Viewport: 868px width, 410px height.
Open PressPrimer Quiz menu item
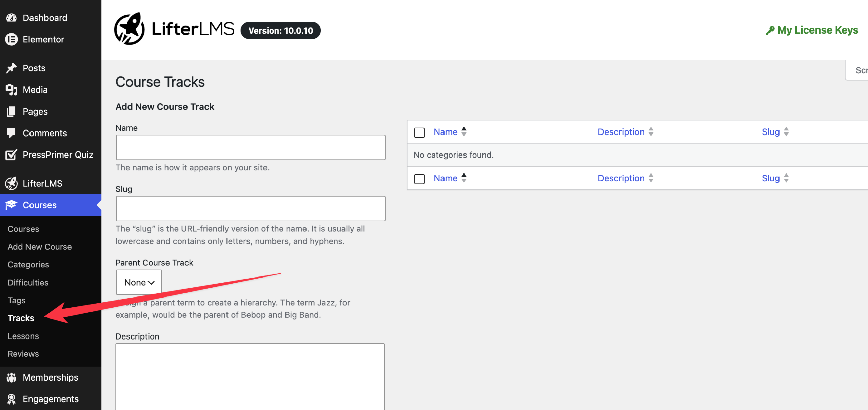[x=51, y=155]
